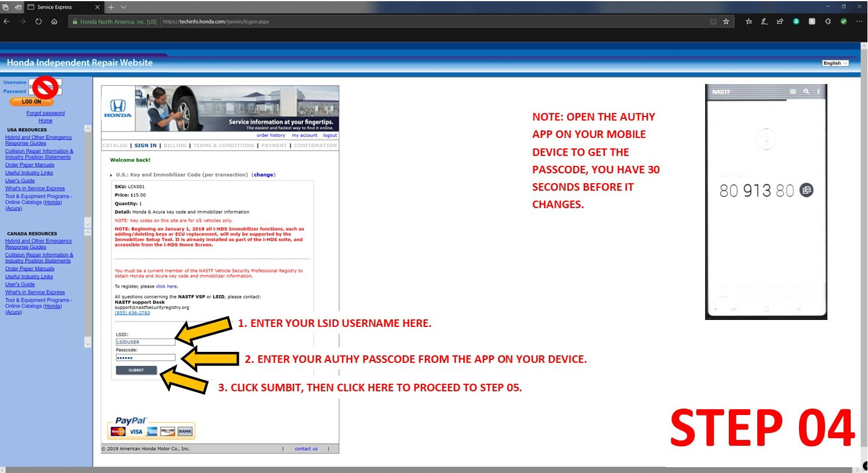The image size is (868, 473).
Task: Select the PAYMENT step tab
Action: click(274, 145)
